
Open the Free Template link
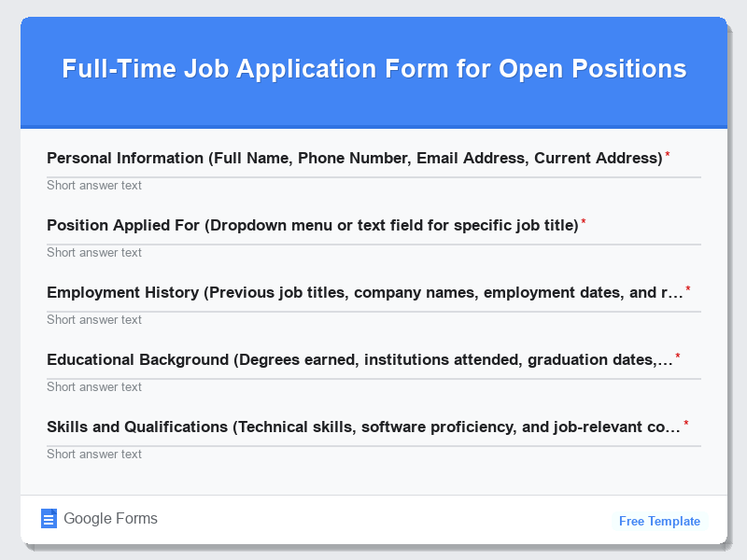(x=659, y=521)
